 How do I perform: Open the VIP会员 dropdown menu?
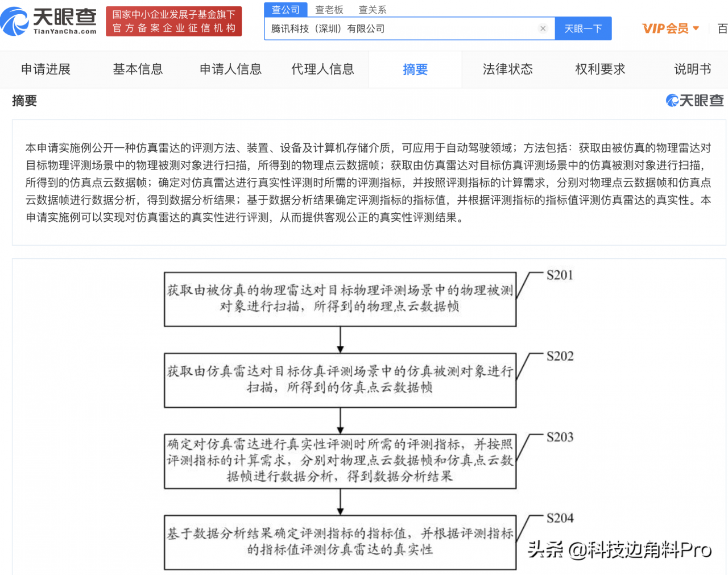[x=670, y=28]
